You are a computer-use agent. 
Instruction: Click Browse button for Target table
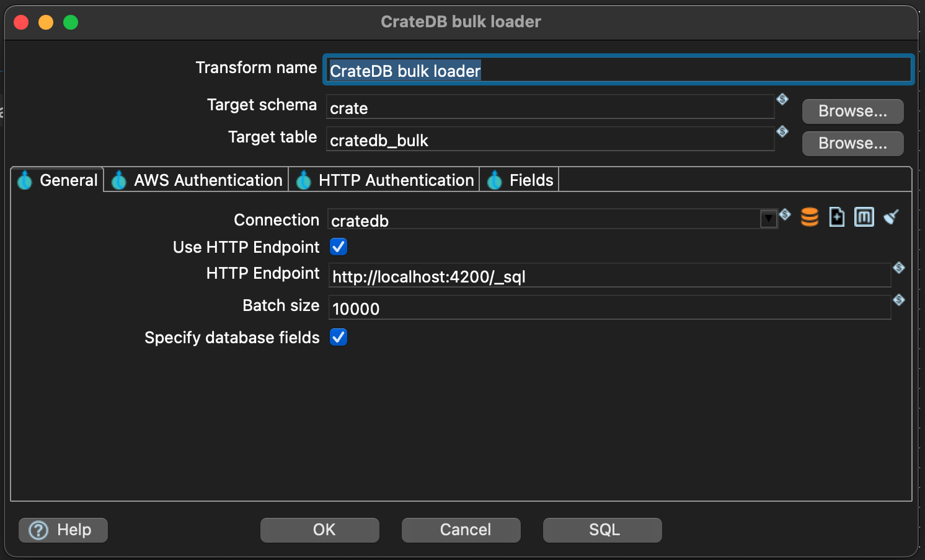click(852, 144)
